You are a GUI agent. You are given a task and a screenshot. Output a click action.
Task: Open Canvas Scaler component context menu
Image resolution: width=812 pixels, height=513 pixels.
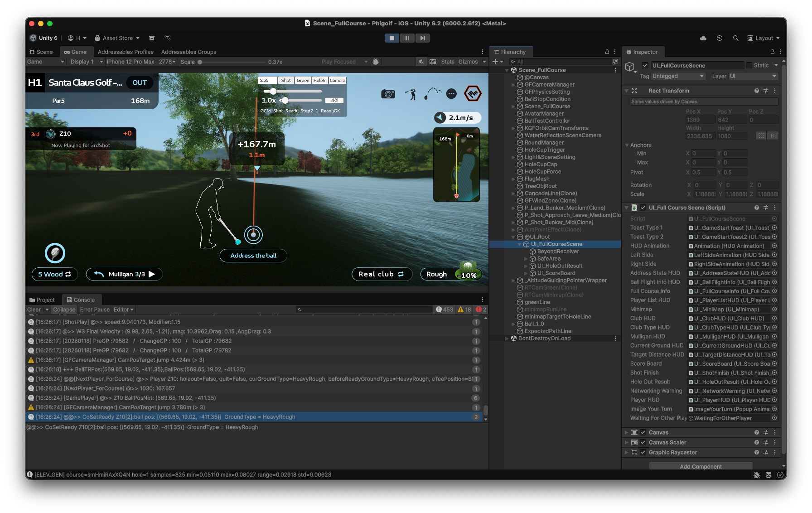click(775, 442)
